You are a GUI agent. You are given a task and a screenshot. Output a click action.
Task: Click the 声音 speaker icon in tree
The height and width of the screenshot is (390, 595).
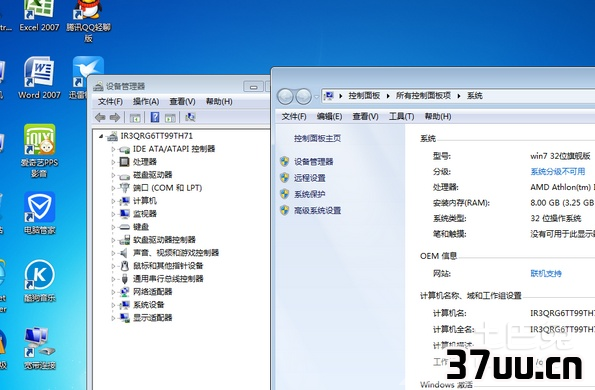(x=124, y=253)
